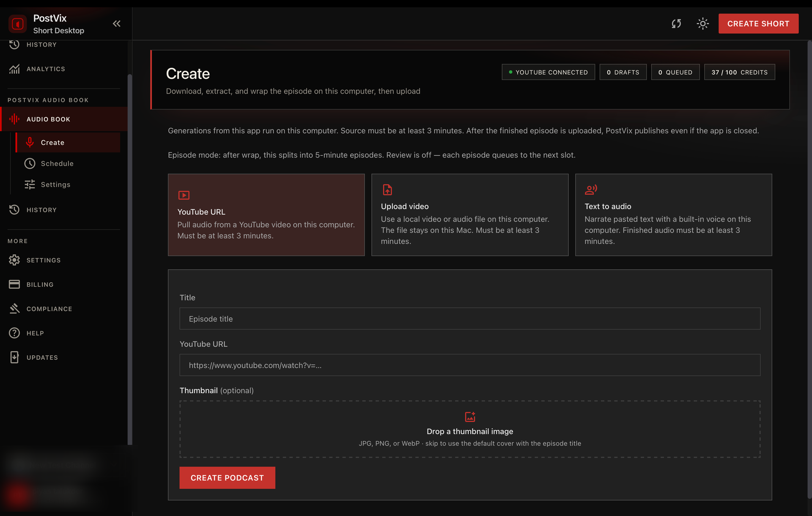Image resolution: width=812 pixels, height=516 pixels.
Task: Click the "Generations from this app run" paragraph
Action: 464,131
